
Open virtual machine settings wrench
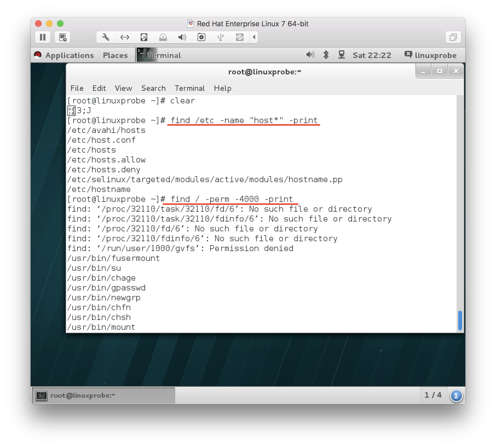pyautogui.click(x=106, y=37)
